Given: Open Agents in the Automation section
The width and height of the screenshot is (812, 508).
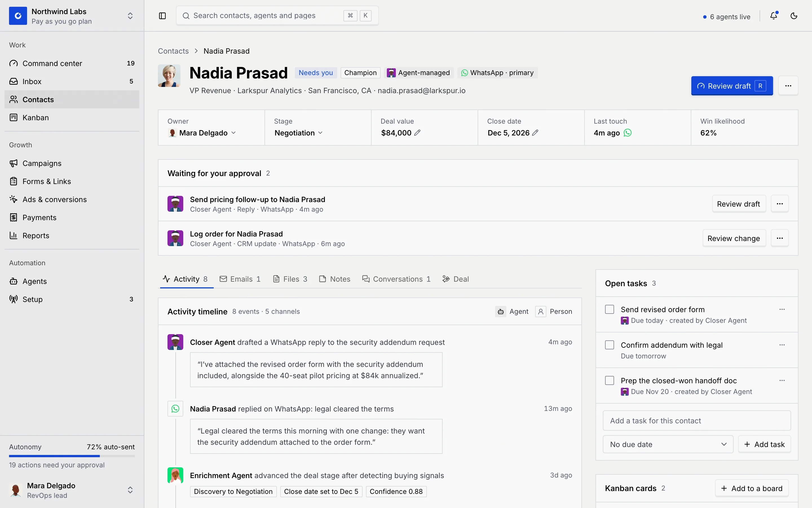Looking at the screenshot, I should [72, 281].
